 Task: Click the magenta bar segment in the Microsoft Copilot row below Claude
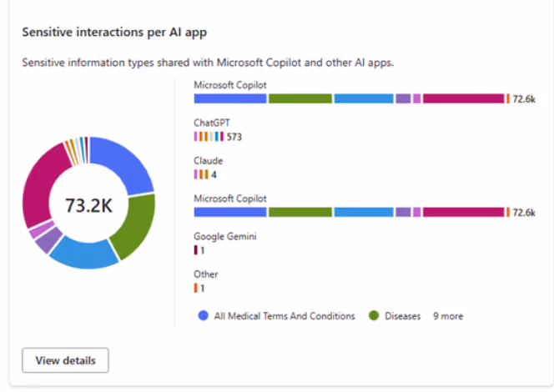[x=464, y=212]
